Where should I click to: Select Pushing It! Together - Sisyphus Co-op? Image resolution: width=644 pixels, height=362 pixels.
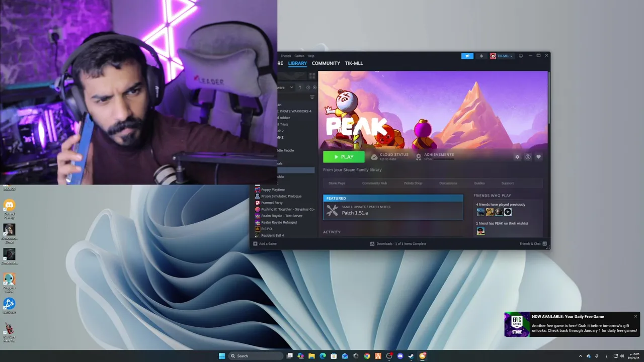pos(285,209)
